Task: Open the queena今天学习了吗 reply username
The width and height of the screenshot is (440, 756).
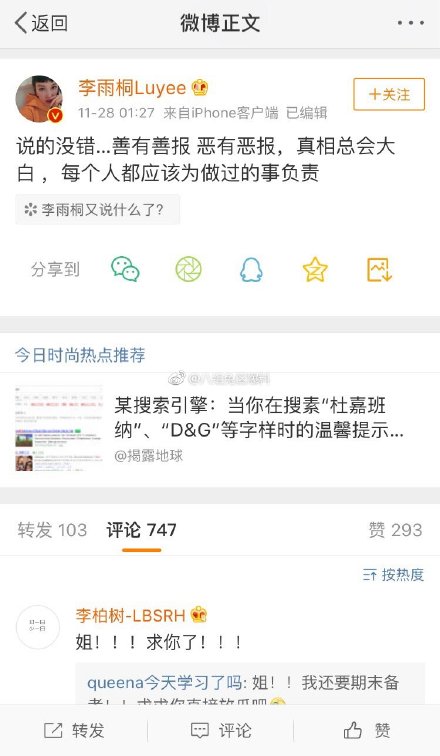Action: coord(164,682)
